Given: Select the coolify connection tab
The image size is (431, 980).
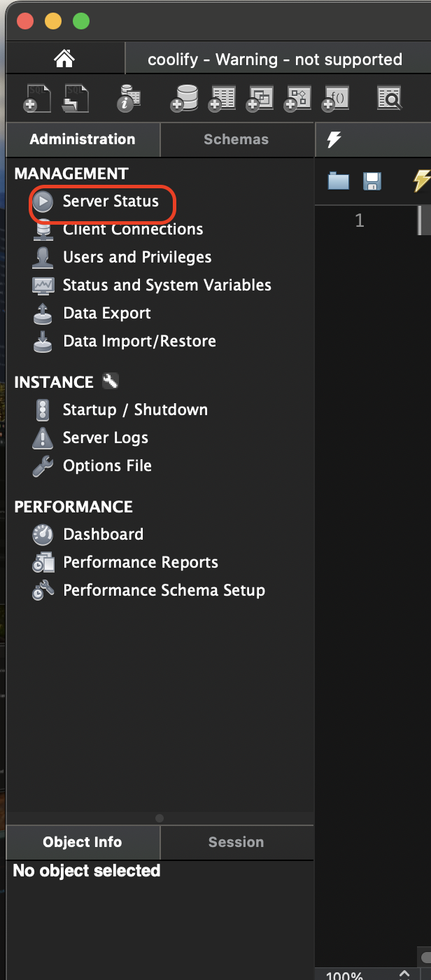Looking at the screenshot, I should [274, 59].
